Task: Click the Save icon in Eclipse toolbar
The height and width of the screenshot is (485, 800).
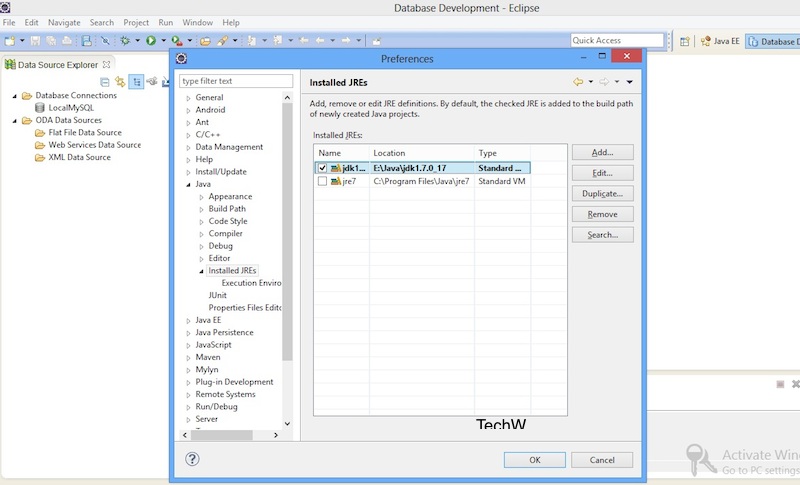Action: click(35, 40)
